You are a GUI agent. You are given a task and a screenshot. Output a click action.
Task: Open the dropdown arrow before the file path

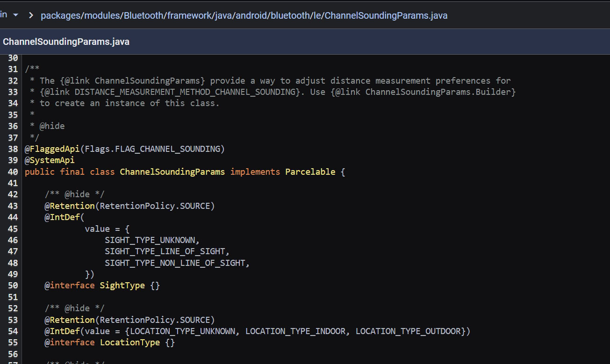point(15,15)
